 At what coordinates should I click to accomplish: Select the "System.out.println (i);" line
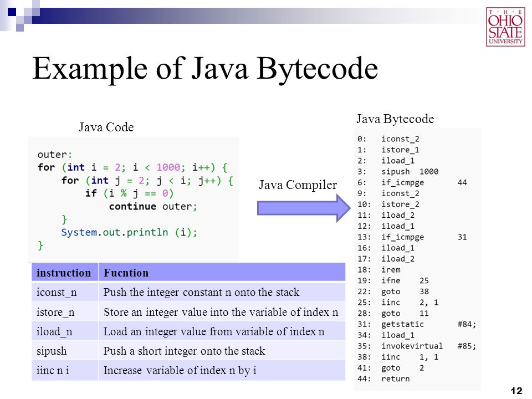click(x=129, y=232)
